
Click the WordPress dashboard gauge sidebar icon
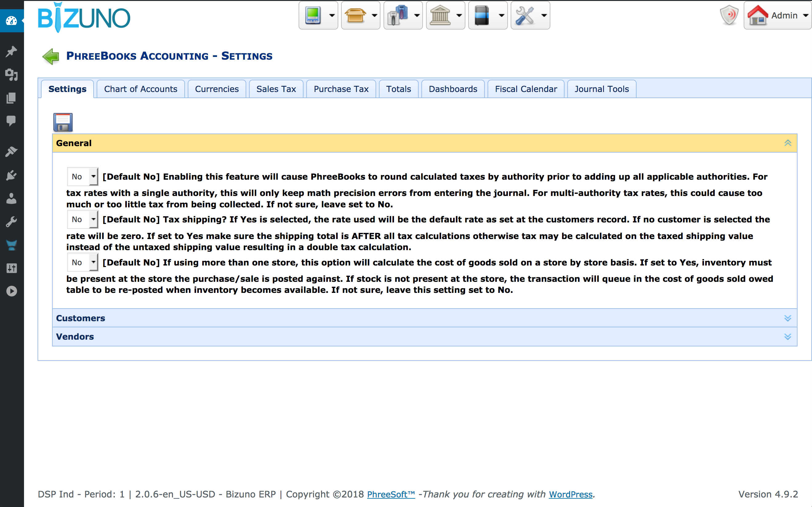tap(11, 21)
